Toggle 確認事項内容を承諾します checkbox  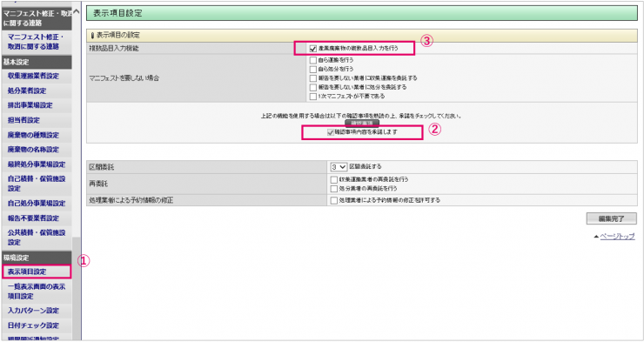coord(330,132)
